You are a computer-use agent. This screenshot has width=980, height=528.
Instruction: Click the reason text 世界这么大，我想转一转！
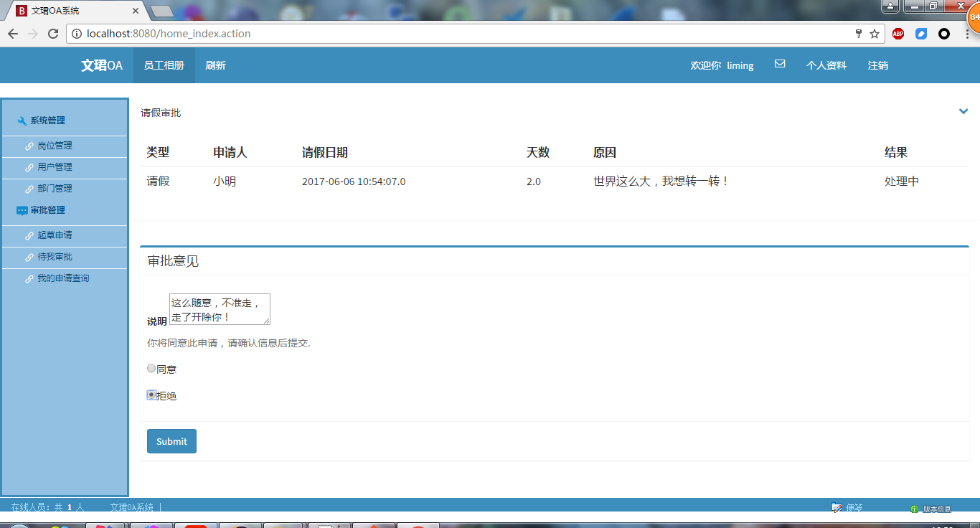click(x=661, y=181)
